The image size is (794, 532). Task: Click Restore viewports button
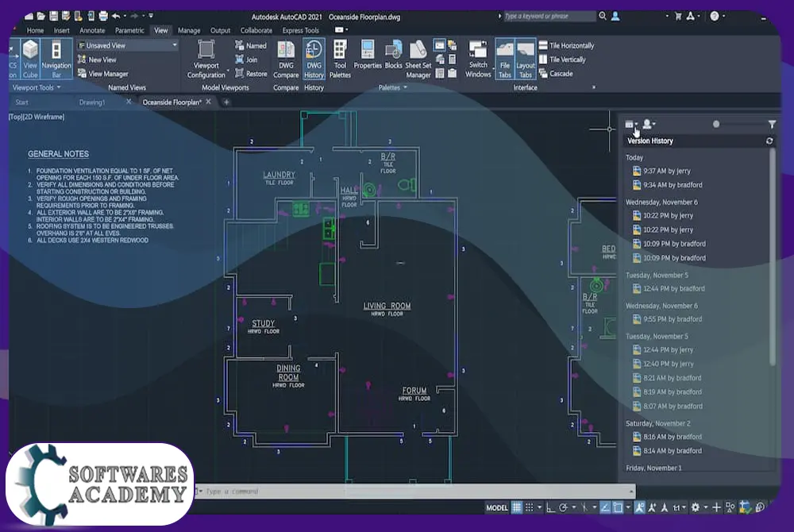point(251,74)
